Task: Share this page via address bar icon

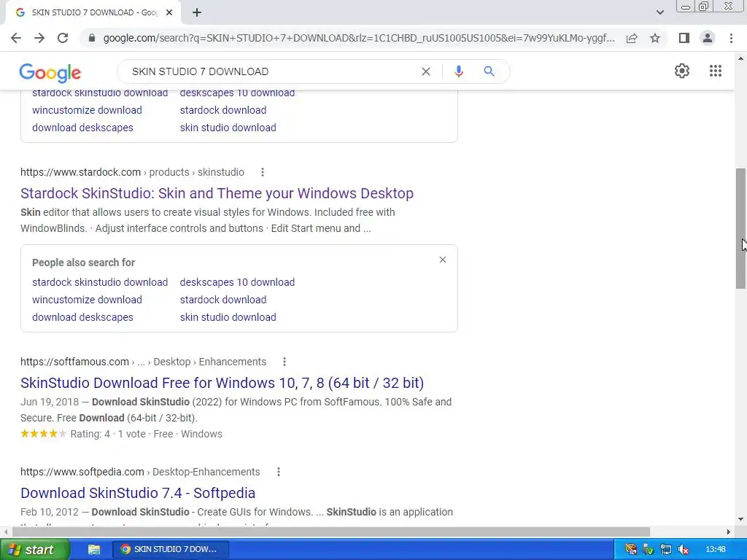Action: coord(632,38)
